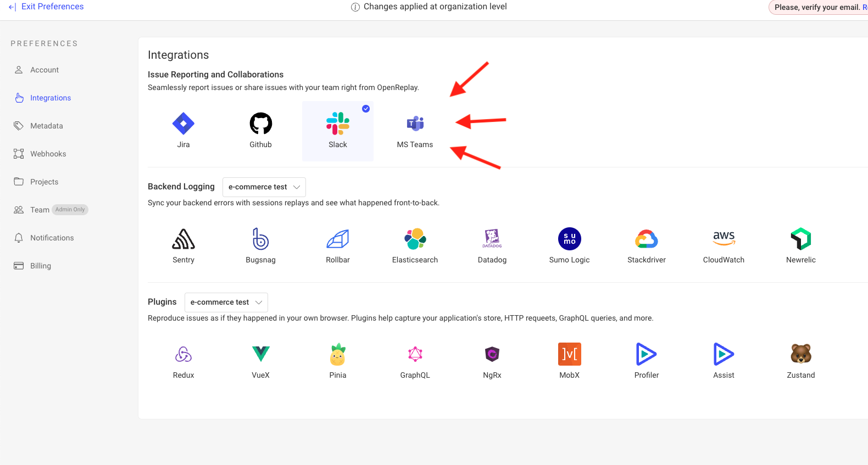The image size is (868, 465).
Task: Open the MobX plugin icon
Action: (570, 354)
